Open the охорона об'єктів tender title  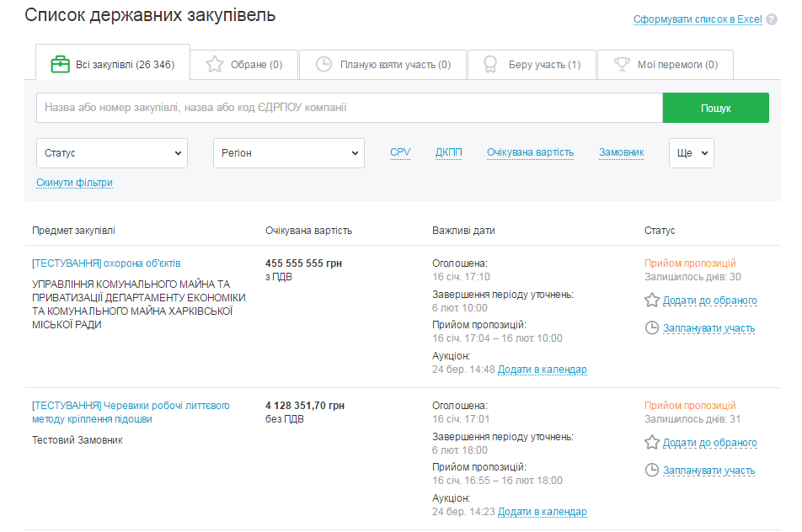click(106, 263)
